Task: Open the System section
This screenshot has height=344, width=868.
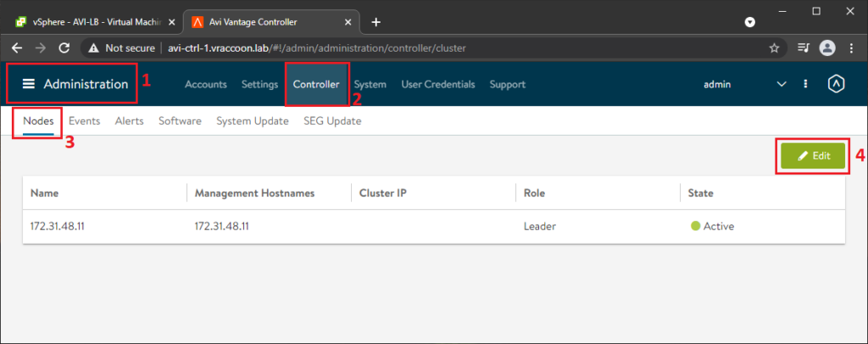Action: tap(370, 85)
